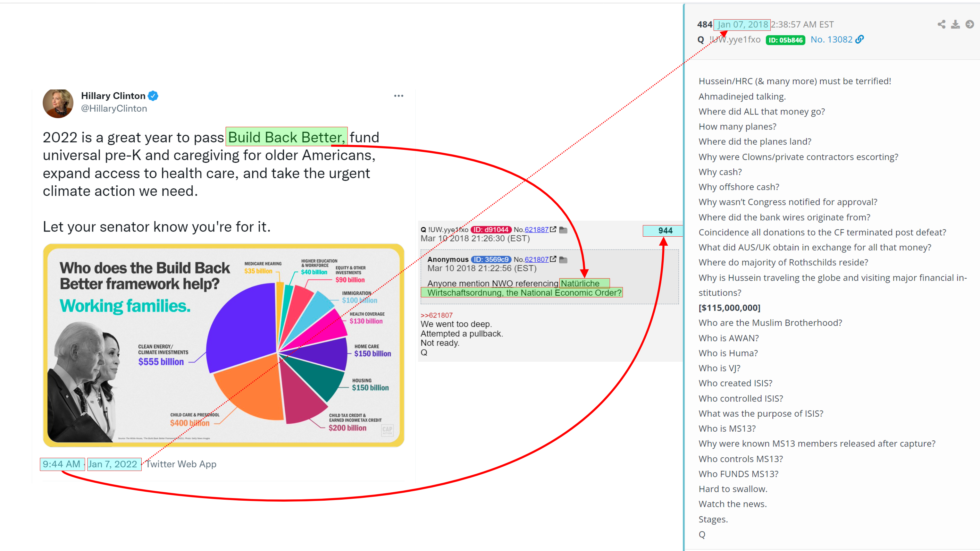The width and height of the screenshot is (980, 551).
Task: Click the line 'Where did ALL that money go?'
Action: (x=762, y=112)
